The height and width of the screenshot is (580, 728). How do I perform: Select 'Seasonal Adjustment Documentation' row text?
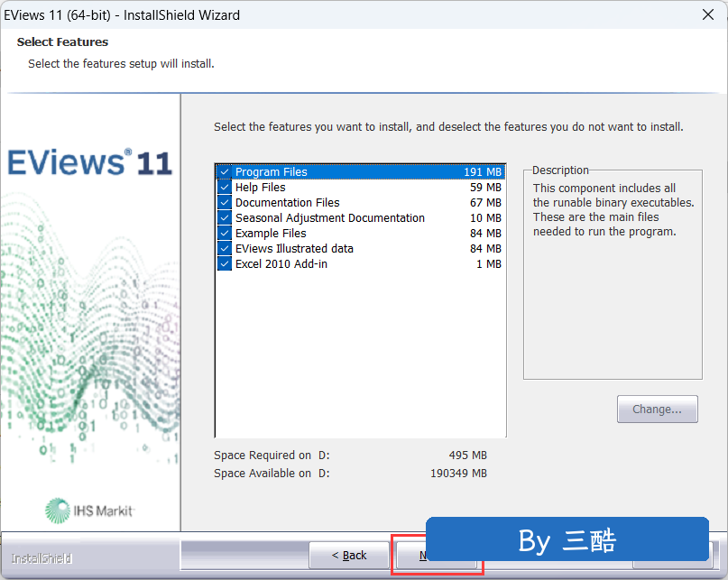pyautogui.click(x=330, y=217)
